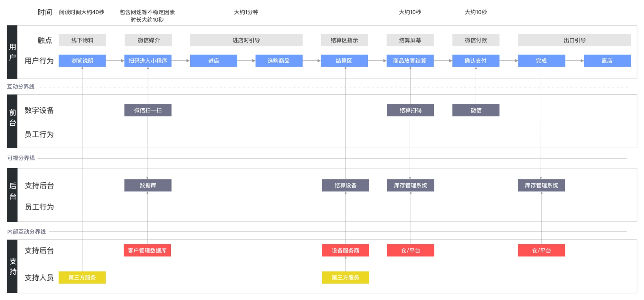Click the 确认支付 blue box

coord(476,61)
